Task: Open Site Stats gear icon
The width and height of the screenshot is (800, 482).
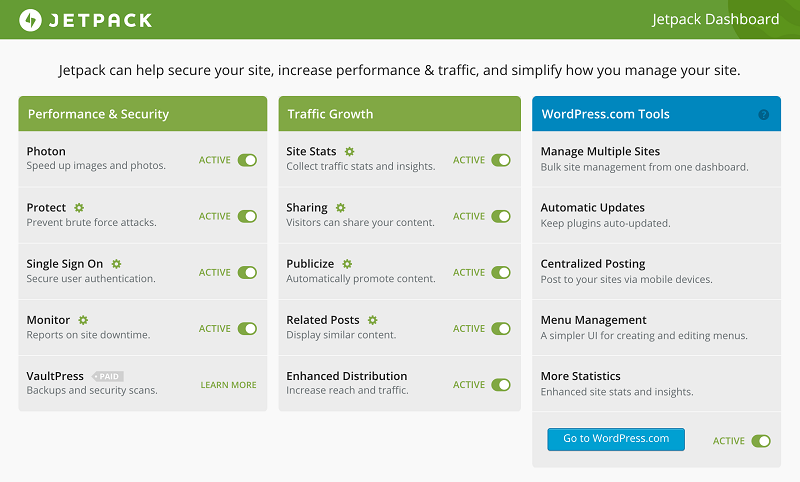Action: (x=350, y=152)
